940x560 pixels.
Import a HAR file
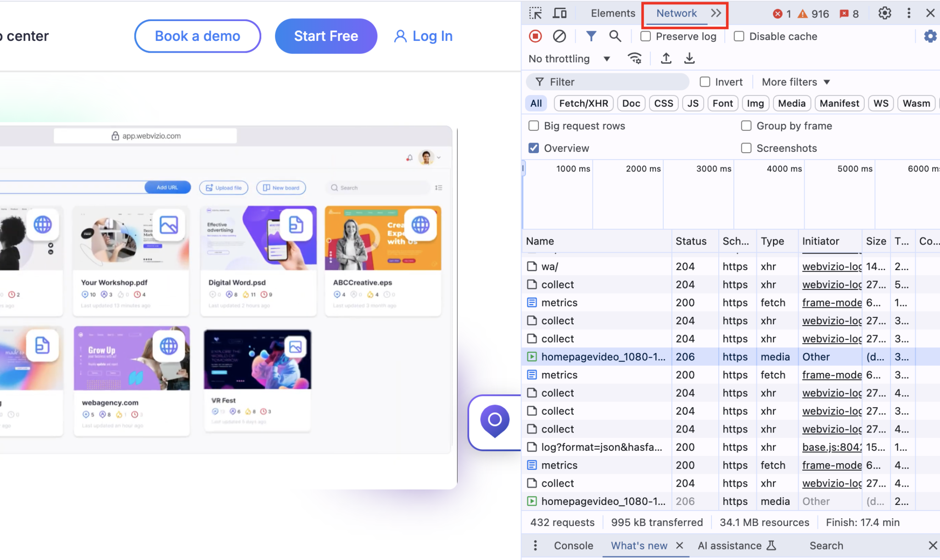tap(666, 58)
